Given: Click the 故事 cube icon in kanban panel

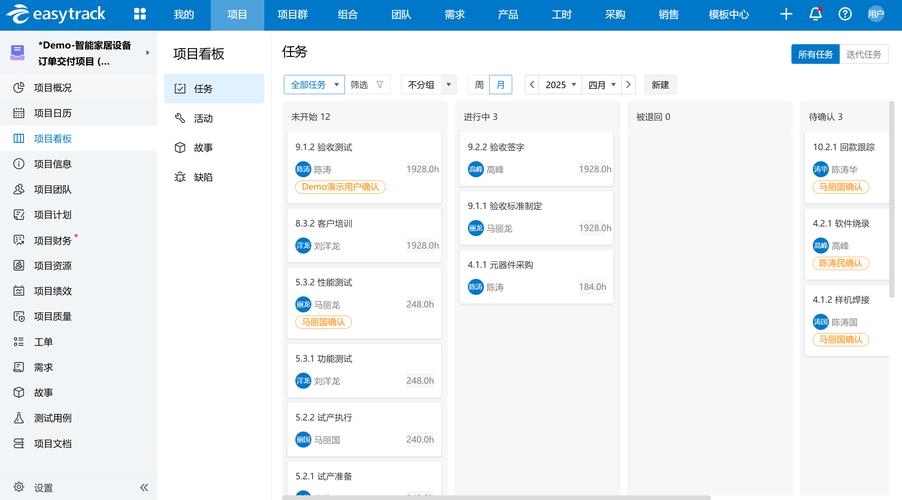Looking at the screenshot, I should pos(180,147).
